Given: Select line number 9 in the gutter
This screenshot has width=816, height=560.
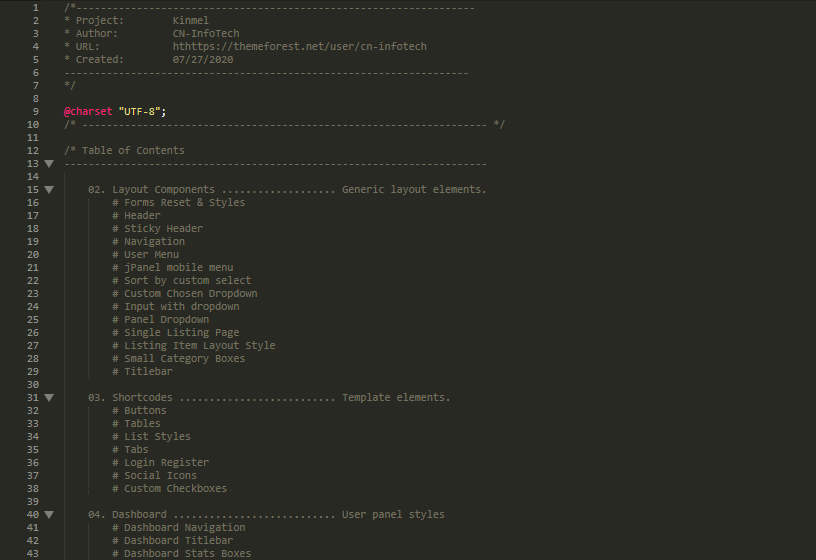Looking at the screenshot, I should coord(35,111).
